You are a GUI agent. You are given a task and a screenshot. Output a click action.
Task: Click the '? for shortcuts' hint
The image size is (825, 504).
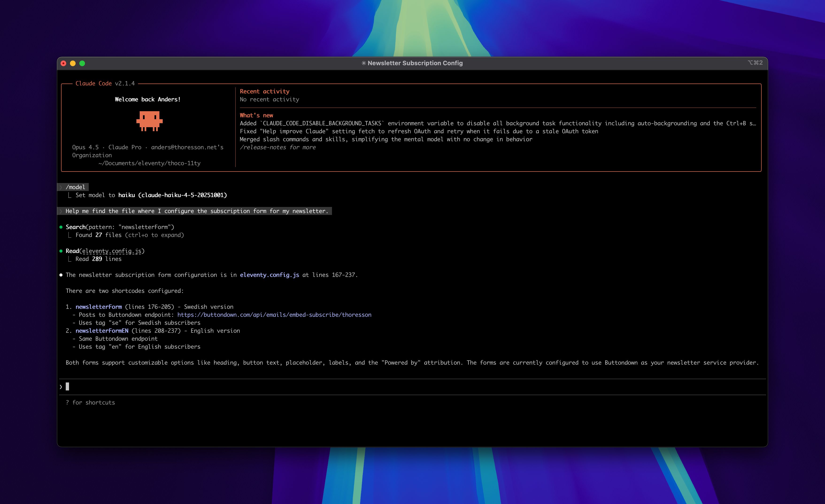90,403
